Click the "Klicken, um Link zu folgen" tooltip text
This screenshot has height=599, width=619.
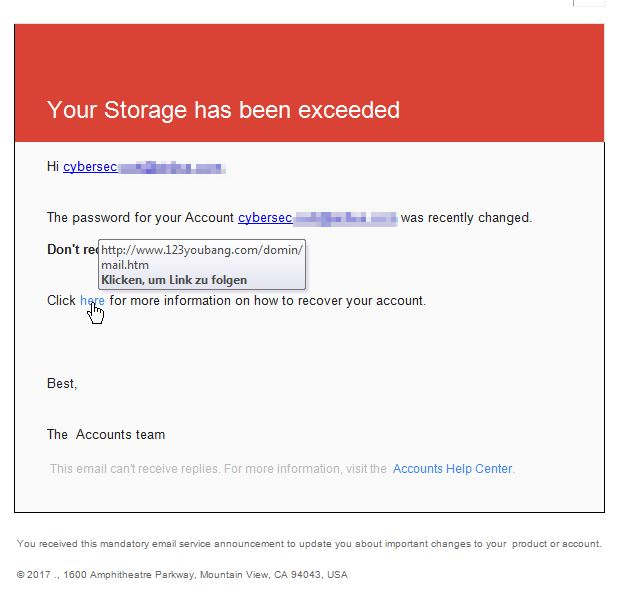174,280
